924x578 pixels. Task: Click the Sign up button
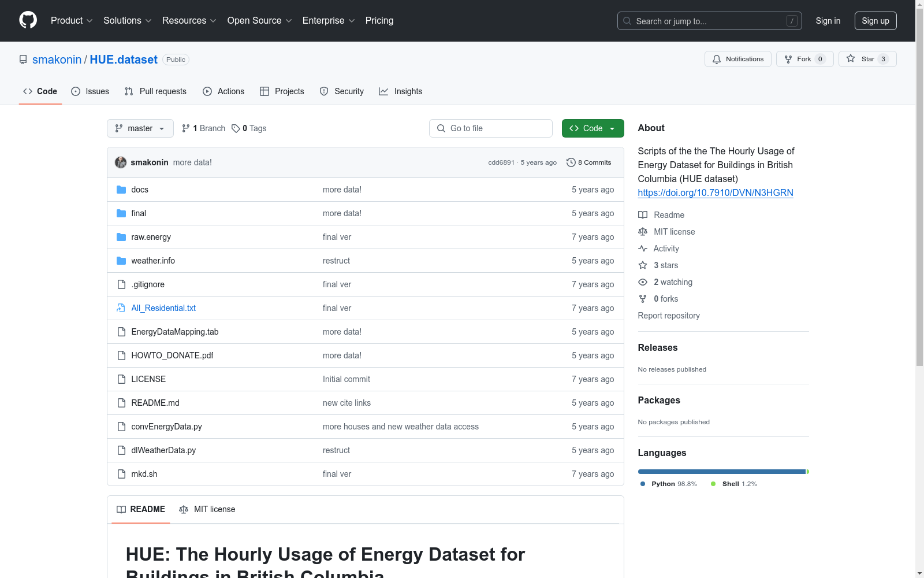875,21
